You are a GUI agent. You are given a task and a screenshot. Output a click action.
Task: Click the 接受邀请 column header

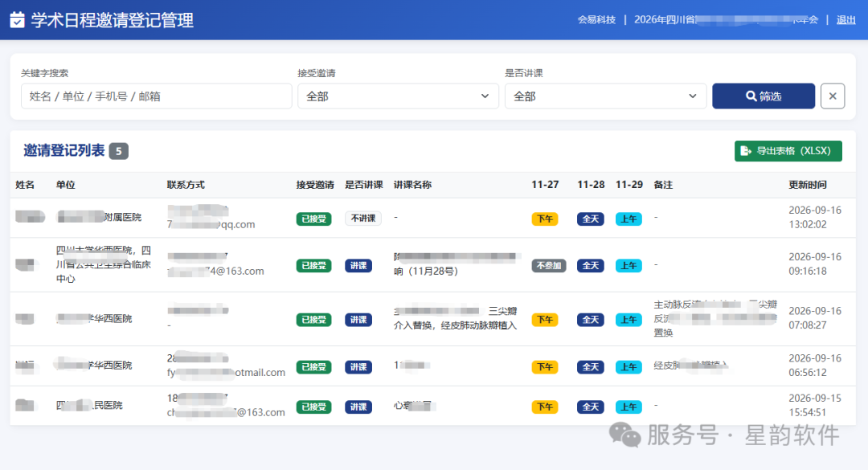(x=315, y=185)
